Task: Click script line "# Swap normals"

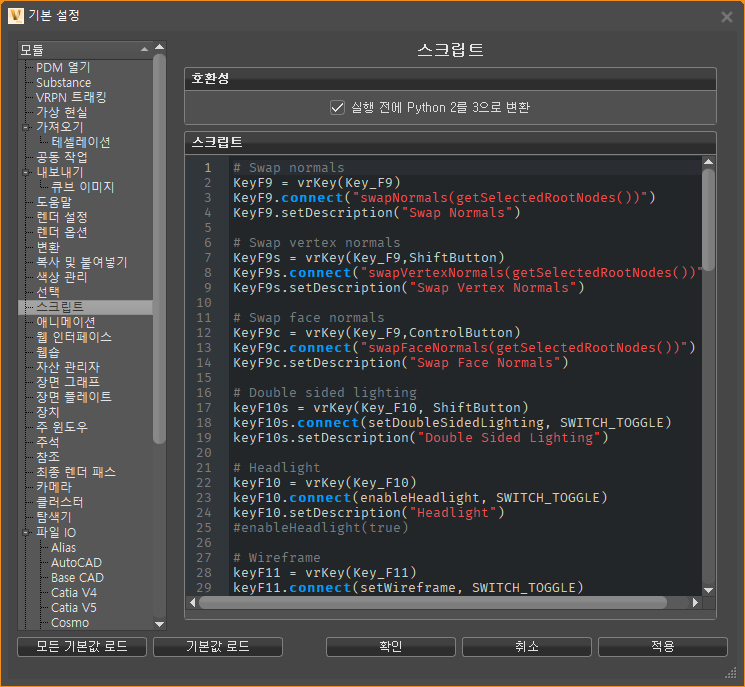Action: 288,168
